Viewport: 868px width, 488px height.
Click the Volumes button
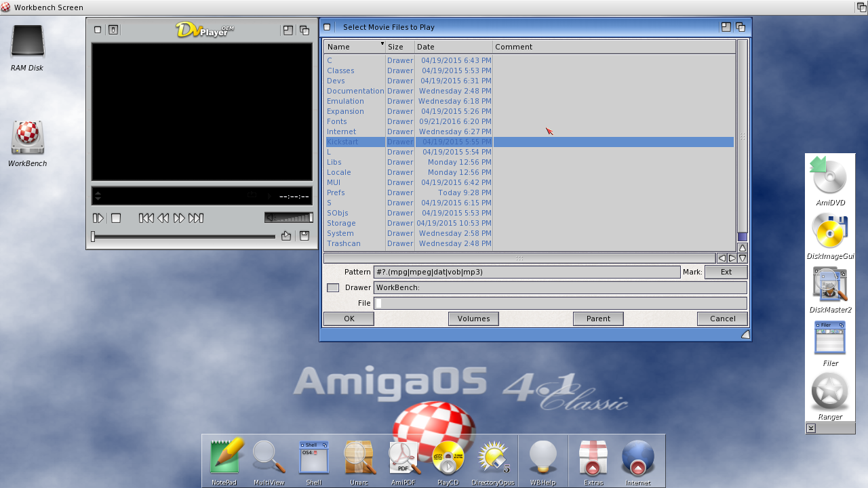coord(473,319)
